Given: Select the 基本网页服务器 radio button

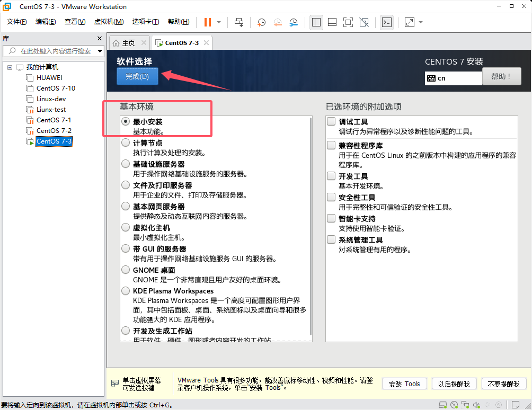Looking at the screenshot, I should pos(126,206).
